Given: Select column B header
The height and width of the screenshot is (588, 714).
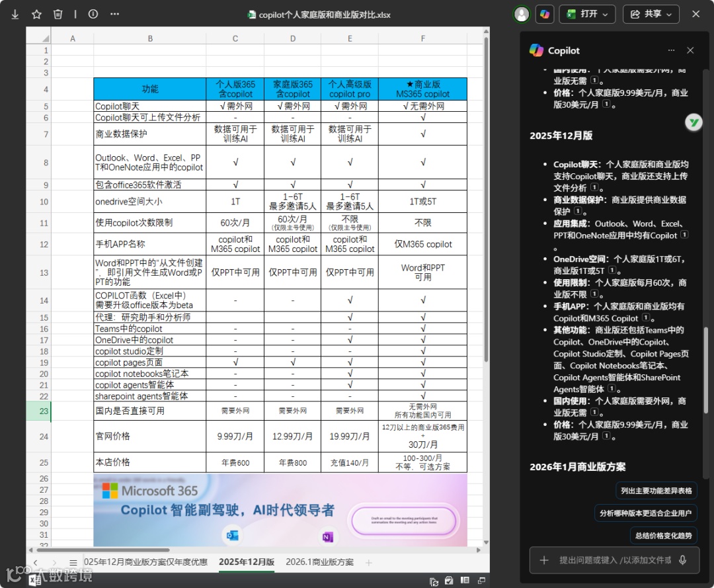Looking at the screenshot, I should [150, 39].
